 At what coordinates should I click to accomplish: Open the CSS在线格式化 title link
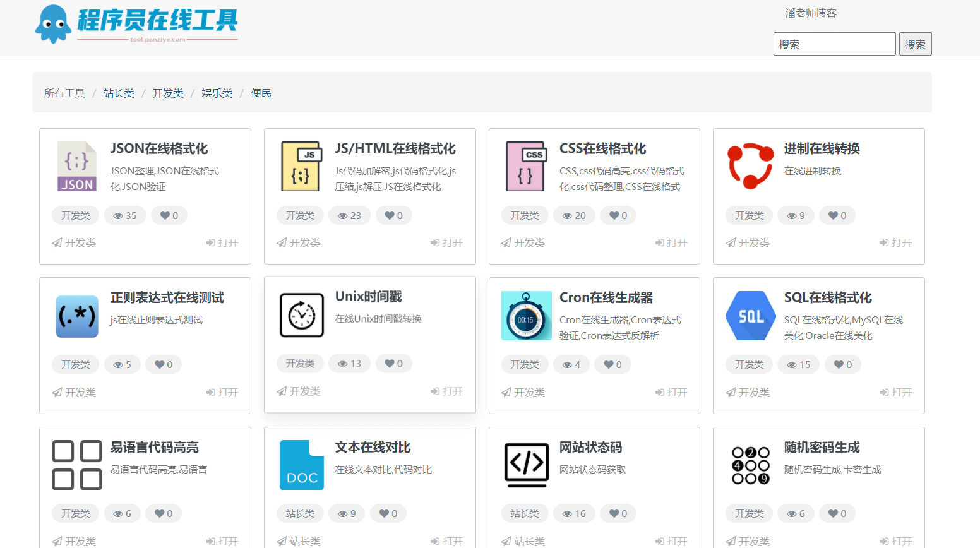point(603,148)
